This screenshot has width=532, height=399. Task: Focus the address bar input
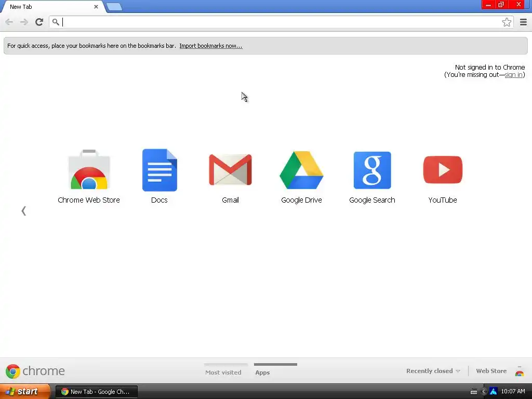281,22
